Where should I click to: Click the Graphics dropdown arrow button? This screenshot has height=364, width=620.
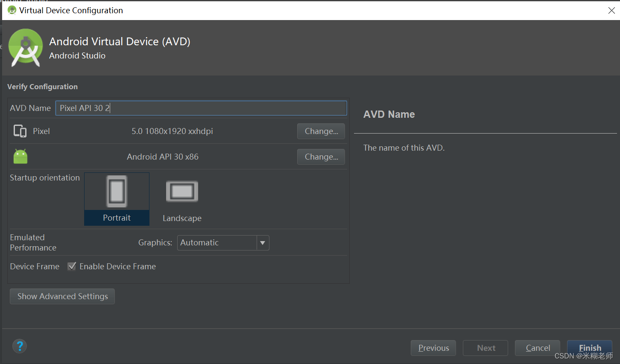pos(263,243)
